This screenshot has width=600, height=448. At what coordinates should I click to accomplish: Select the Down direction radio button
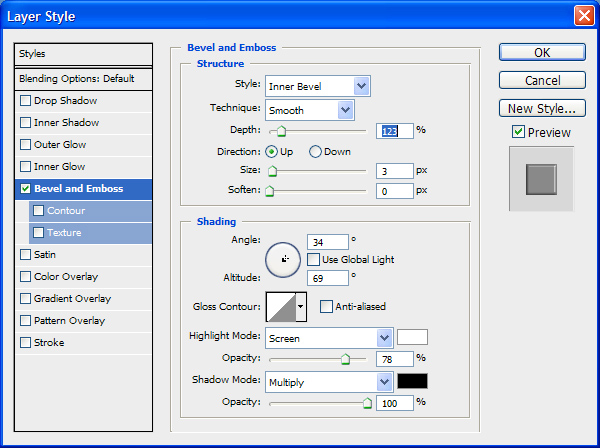316,152
